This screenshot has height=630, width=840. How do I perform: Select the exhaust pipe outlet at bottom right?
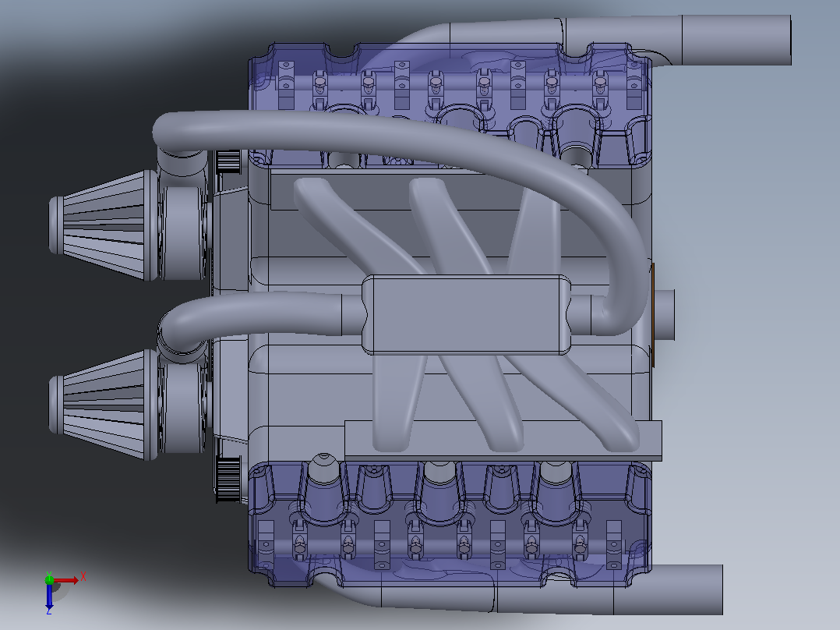(669, 589)
